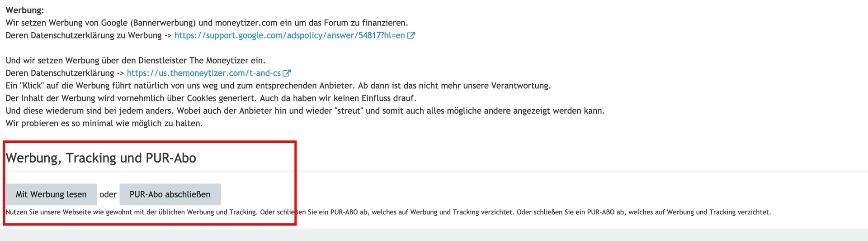Select the PUR-Abo abschließen button
The width and height of the screenshot is (868, 241).
(170, 194)
